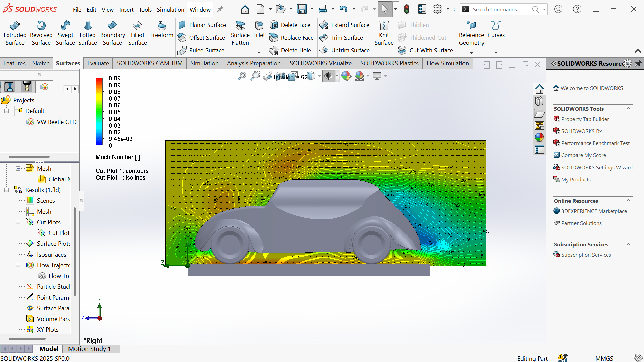Open the Tools menu
The width and height of the screenshot is (644, 362).
coord(145,10)
